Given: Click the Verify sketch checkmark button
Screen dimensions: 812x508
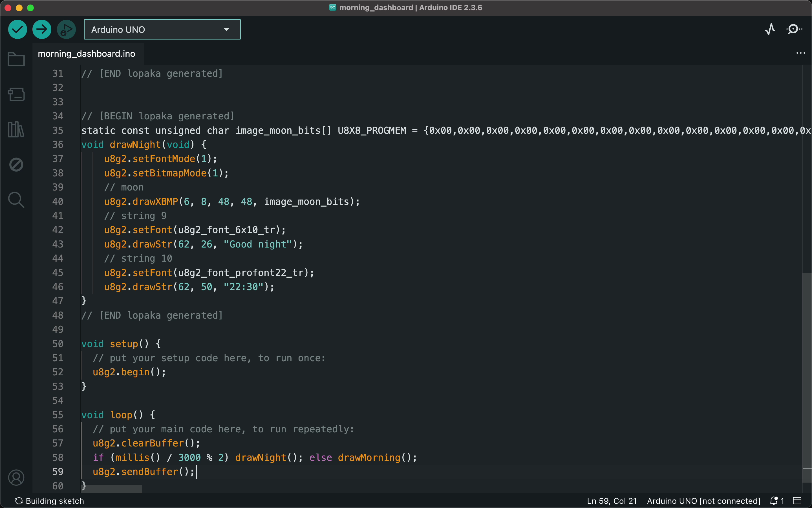Looking at the screenshot, I should tap(17, 30).
